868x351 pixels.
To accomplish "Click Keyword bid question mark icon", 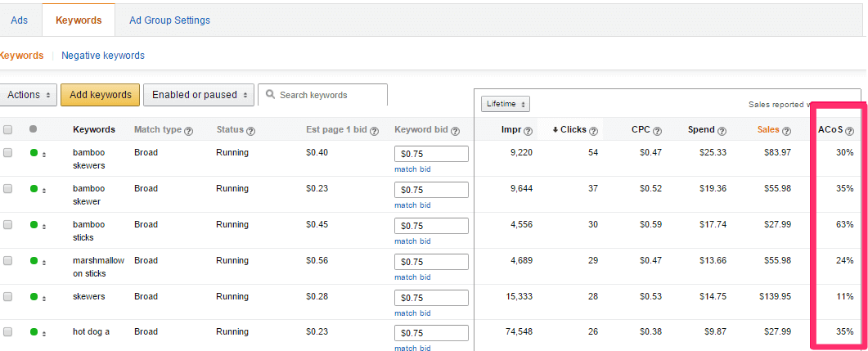I will (x=456, y=131).
